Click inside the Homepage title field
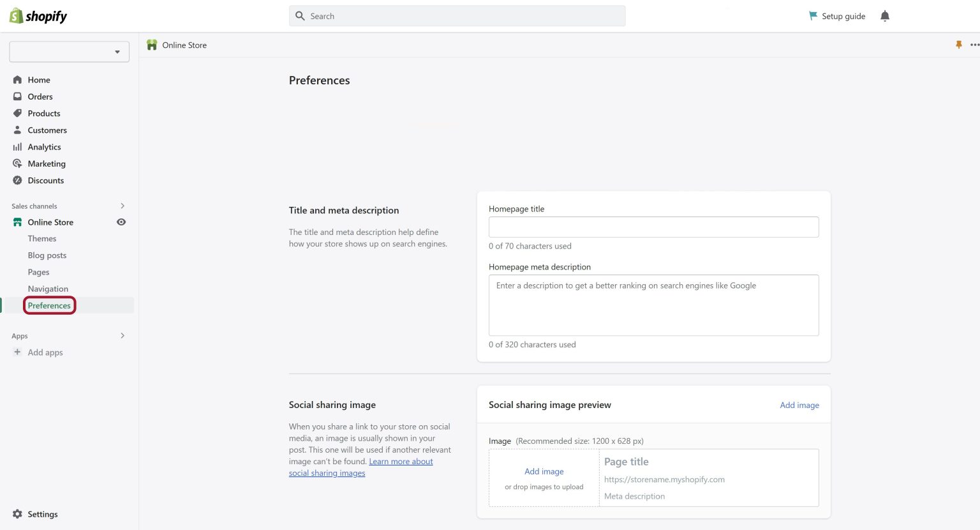Screen dimensions: 980x530 coord(653,227)
